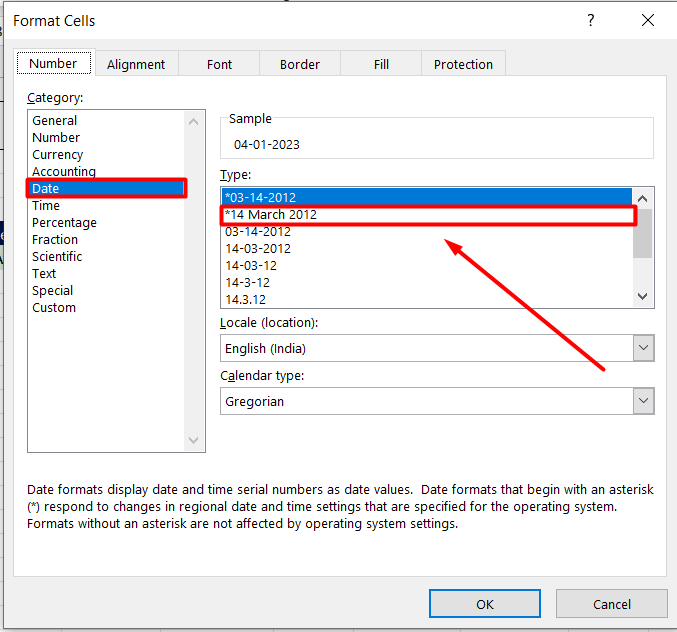Open the Protection tab
The width and height of the screenshot is (677, 632).
click(x=463, y=64)
